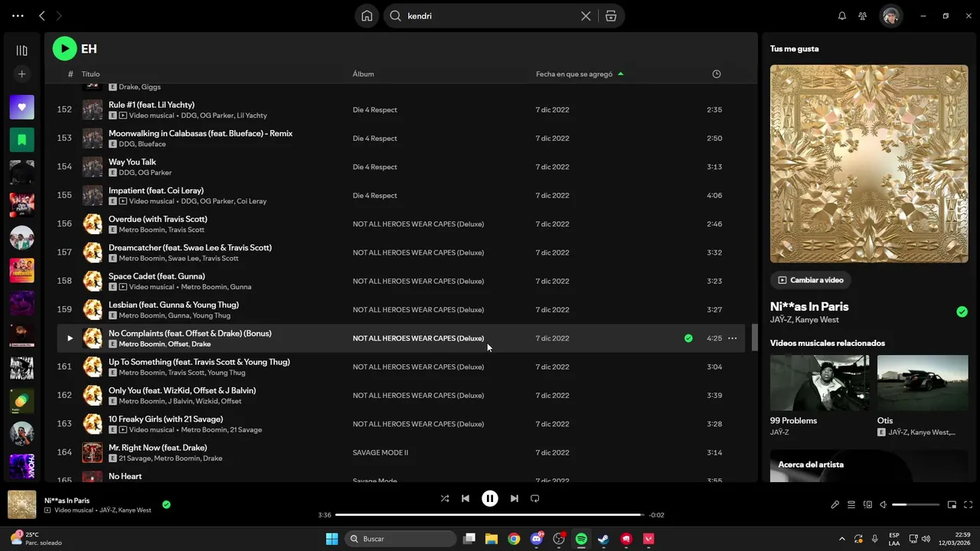Viewport: 980px width, 551px height.
Task: Select Only You (feat. WizKid, Offset & J Balvin)
Action: coord(182,390)
